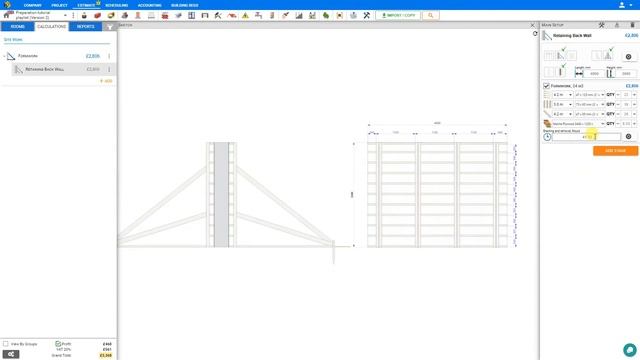Open the Project menu
The width and height of the screenshot is (640, 360).
60,5
